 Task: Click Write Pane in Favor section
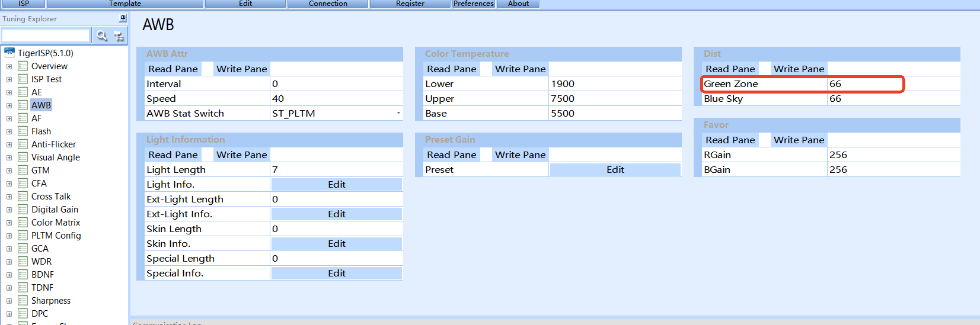(799, 140)
